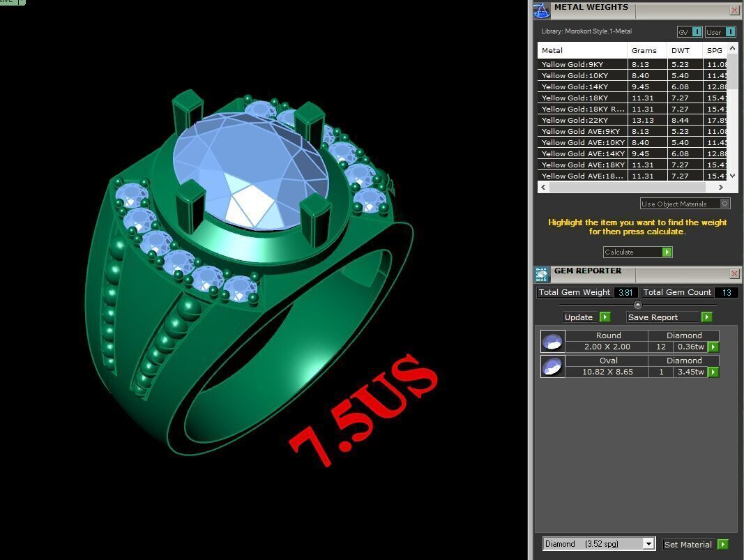Click the metal table scroll right arrow
Image resolution: width=744 pixels, height=560 pixels.
[x=721, y=187]
